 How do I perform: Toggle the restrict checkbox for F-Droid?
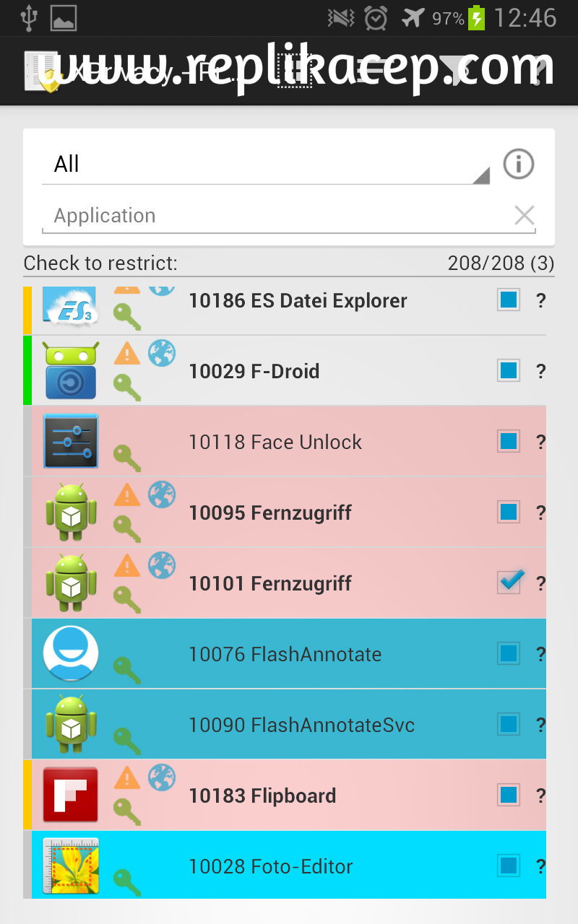tap(509, 371)
